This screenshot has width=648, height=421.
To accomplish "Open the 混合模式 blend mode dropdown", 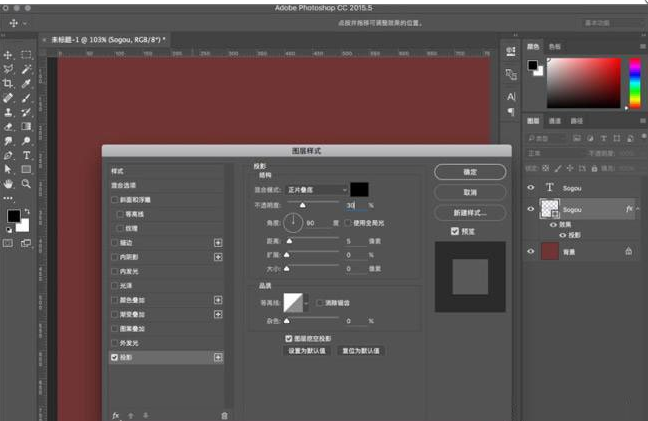I will point(316,189).
